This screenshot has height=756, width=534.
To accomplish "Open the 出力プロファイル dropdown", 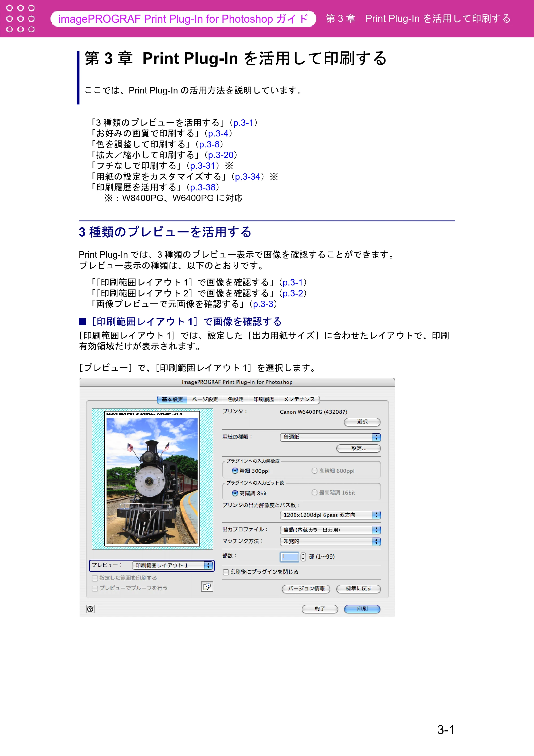I will click(330, 530).
